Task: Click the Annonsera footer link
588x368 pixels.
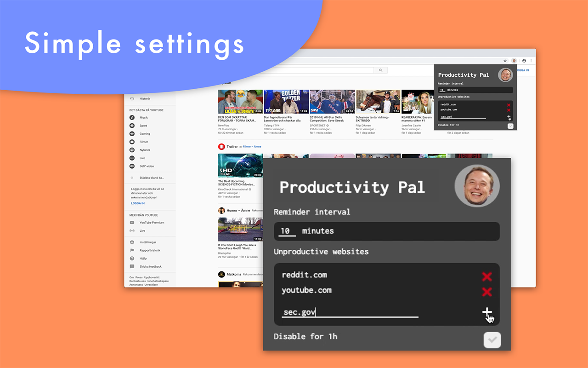Action: (136, 285)
